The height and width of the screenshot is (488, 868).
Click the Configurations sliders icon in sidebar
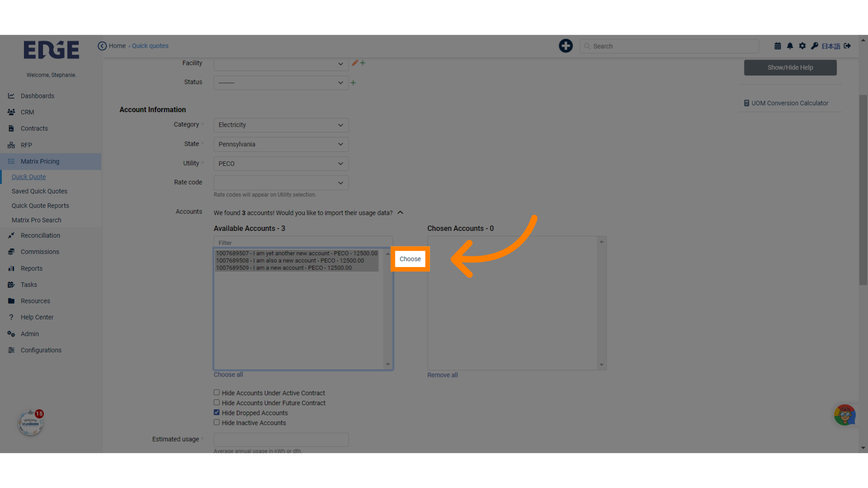coord(11,350)
